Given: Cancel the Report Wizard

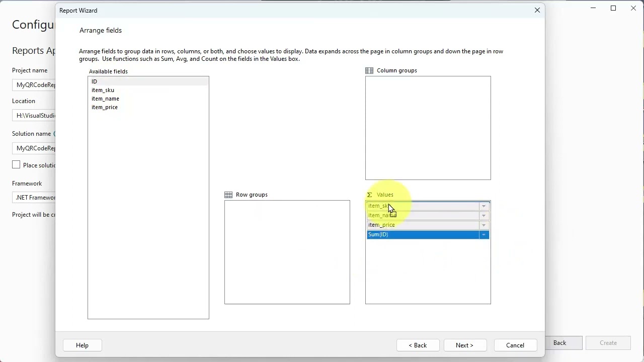Looking at the screenshot, I should [515, 345].
